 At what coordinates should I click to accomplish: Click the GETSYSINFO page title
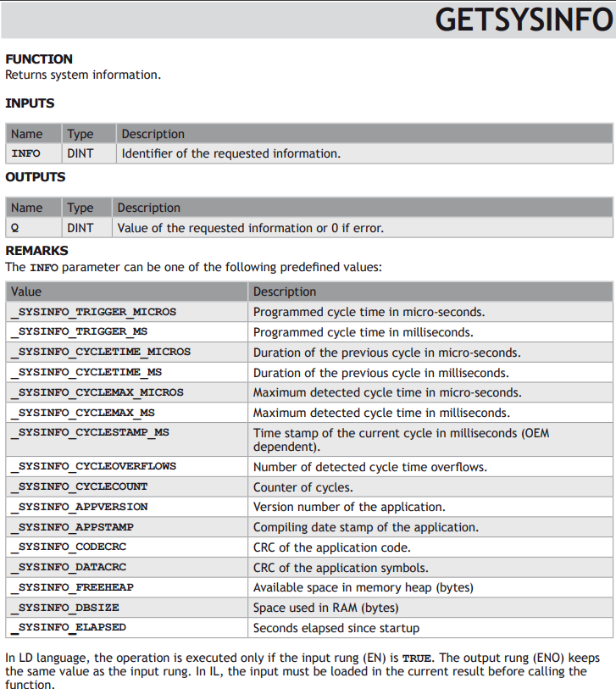point(524,20)
